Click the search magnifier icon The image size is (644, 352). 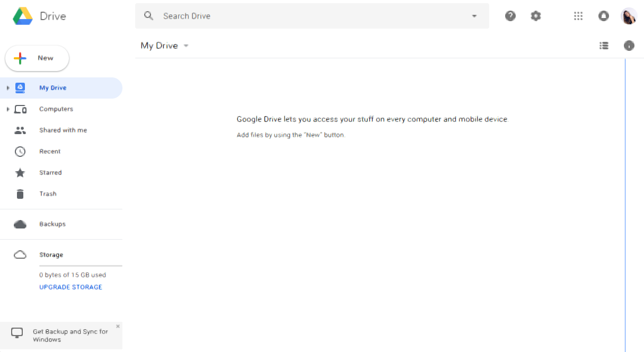click(x=149, y=16)
